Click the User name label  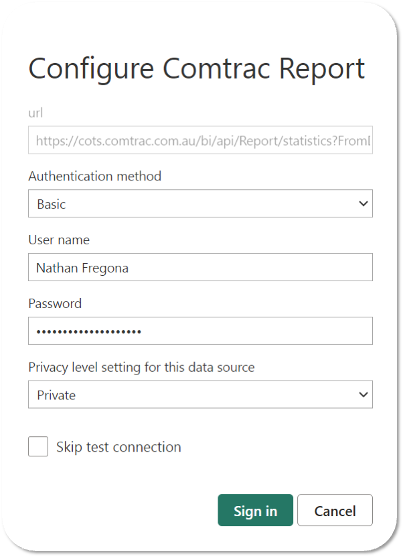coord(59,240)
